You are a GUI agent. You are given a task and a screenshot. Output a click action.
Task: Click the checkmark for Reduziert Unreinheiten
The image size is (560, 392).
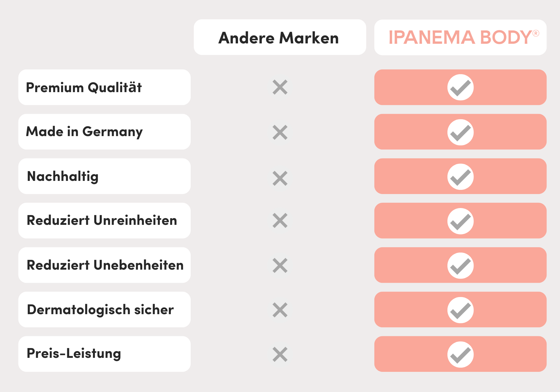point(460,221)
